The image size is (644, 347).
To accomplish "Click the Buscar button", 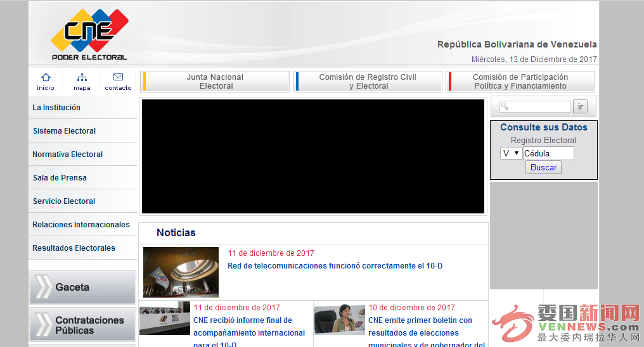I will click(x=543, y=167).
